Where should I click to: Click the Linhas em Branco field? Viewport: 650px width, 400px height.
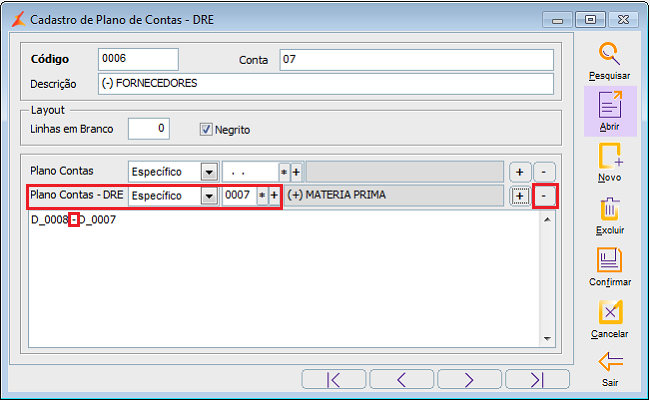point(148,129)
